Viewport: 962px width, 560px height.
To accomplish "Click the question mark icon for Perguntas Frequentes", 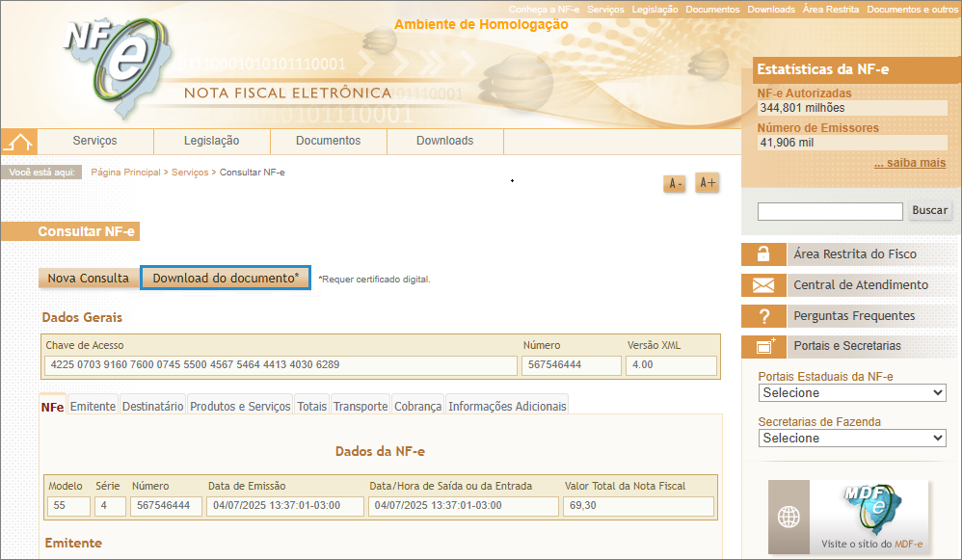I will tap(763, 316).
